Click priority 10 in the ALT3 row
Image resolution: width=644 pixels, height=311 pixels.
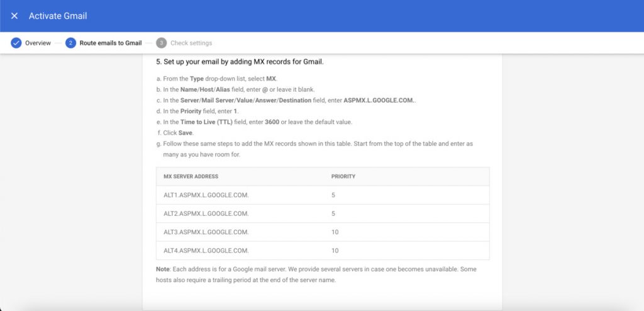tap(335, 232)
